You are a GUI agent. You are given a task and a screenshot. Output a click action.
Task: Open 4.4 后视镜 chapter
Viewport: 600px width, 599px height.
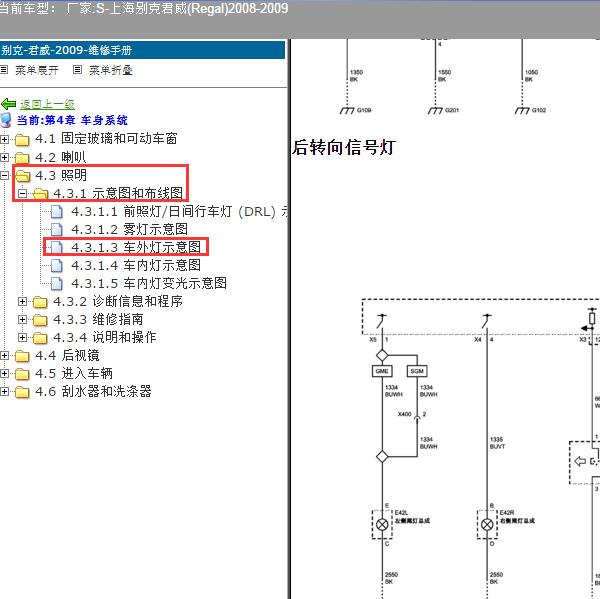point(67,355)
